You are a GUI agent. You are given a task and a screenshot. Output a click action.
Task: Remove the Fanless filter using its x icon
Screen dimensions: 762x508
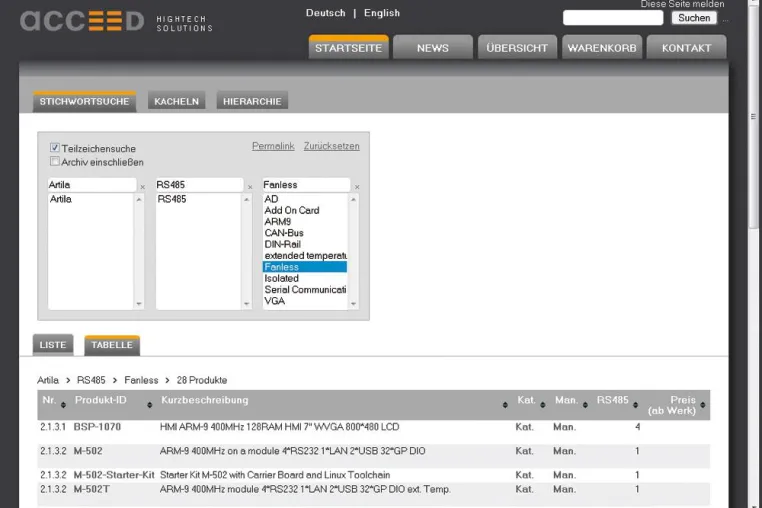(357, 187)
